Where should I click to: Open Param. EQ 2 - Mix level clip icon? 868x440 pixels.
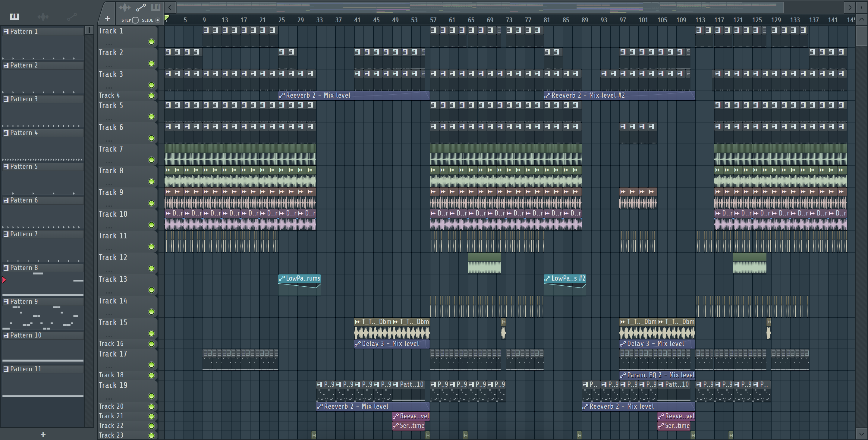coord(623,375)
